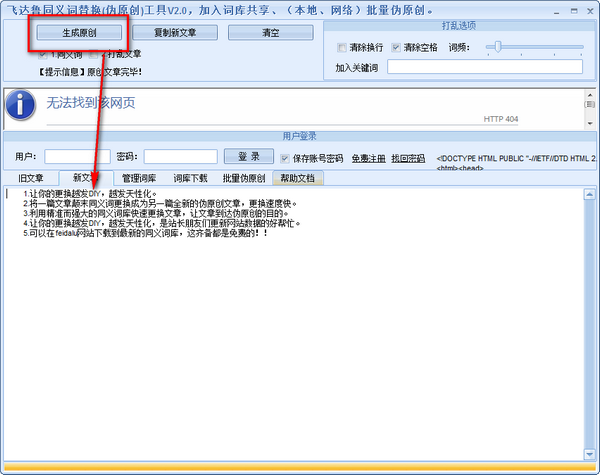Toggle the 清除换行 checkbox
The width and height of the screenshot is (600, 475).
343,48
